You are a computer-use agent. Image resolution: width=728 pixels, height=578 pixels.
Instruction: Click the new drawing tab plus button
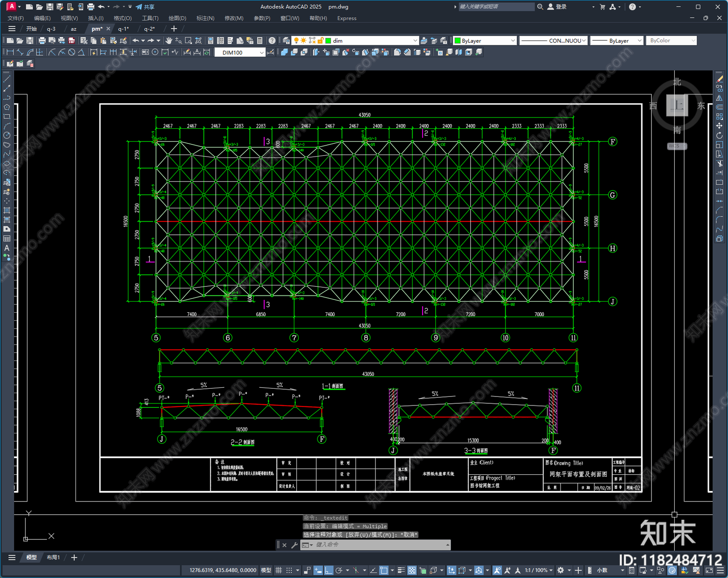(174, 29)
